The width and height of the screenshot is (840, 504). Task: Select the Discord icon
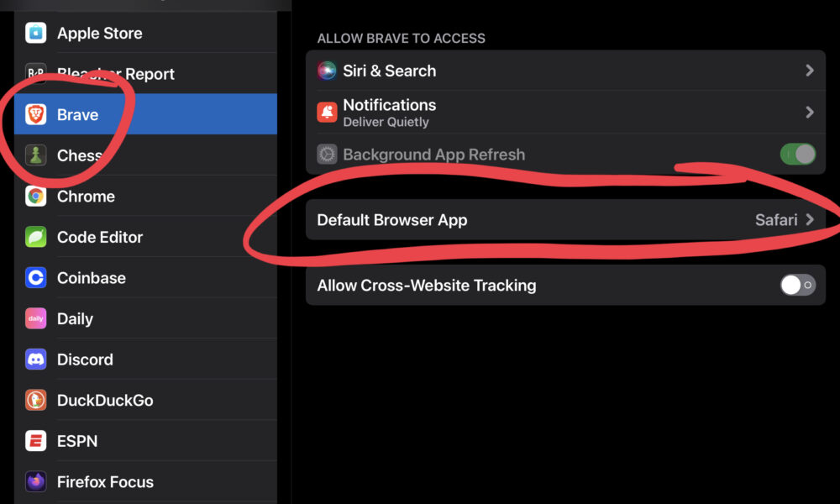[x=36, y=360]
